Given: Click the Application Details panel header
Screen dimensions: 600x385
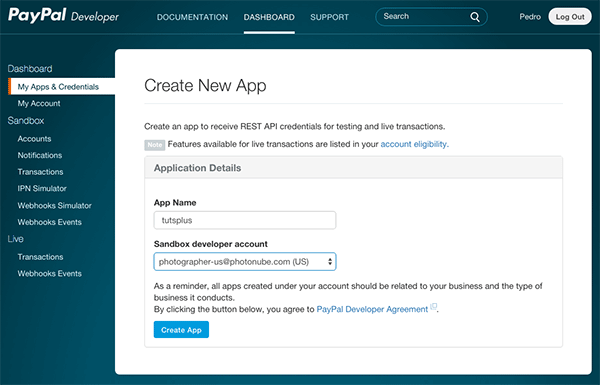Looking at the screenshot, I should tap(354, 168).
